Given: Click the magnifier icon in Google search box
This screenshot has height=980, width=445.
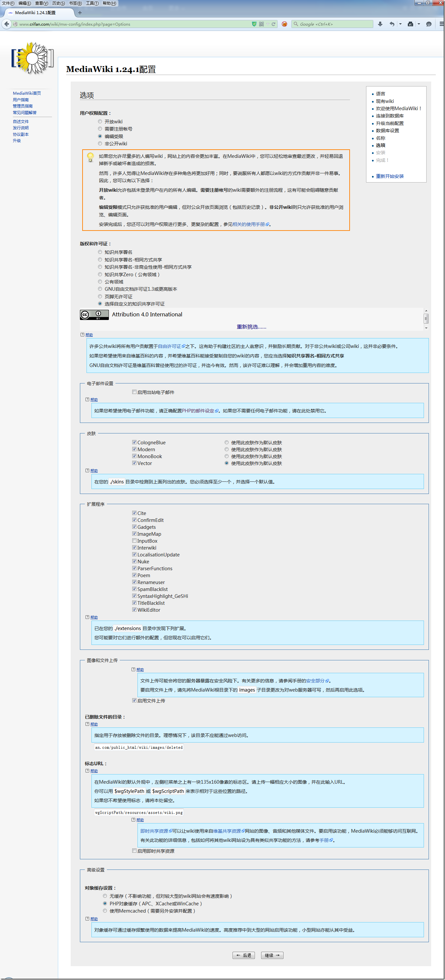Looking at the screenshot, I should (x=296, y=24).
